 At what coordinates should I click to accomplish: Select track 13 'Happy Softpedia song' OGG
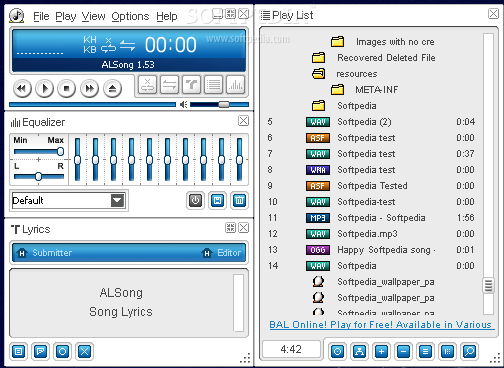click(x=373, y=250)
